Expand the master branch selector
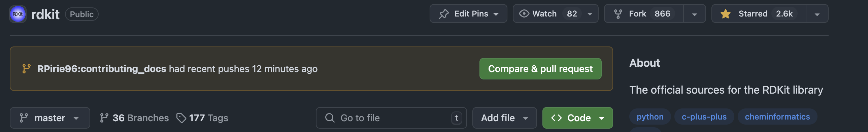868x132 pixels. coord(50,118)
